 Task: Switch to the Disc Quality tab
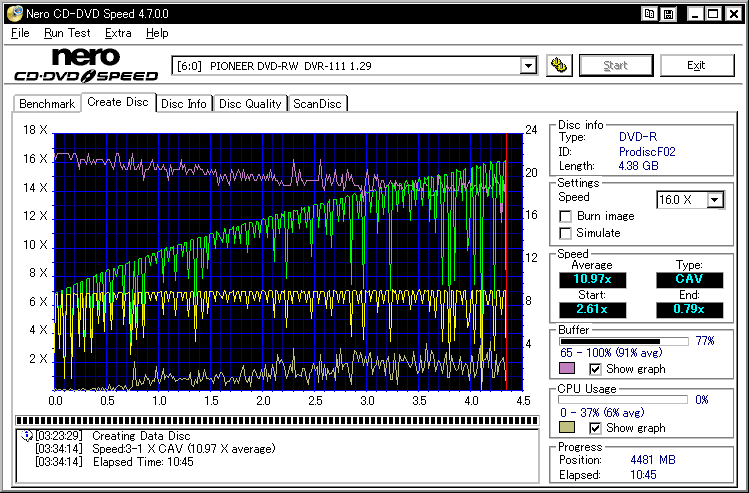[x=251, y=104]
